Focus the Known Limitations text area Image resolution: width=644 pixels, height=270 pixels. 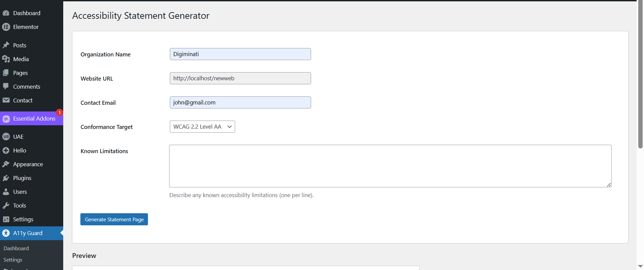(390, 166)
